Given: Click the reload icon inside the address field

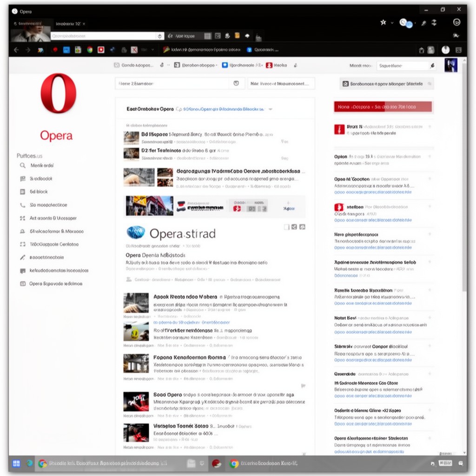Looking at the screenshot, I should pos(160,36).
